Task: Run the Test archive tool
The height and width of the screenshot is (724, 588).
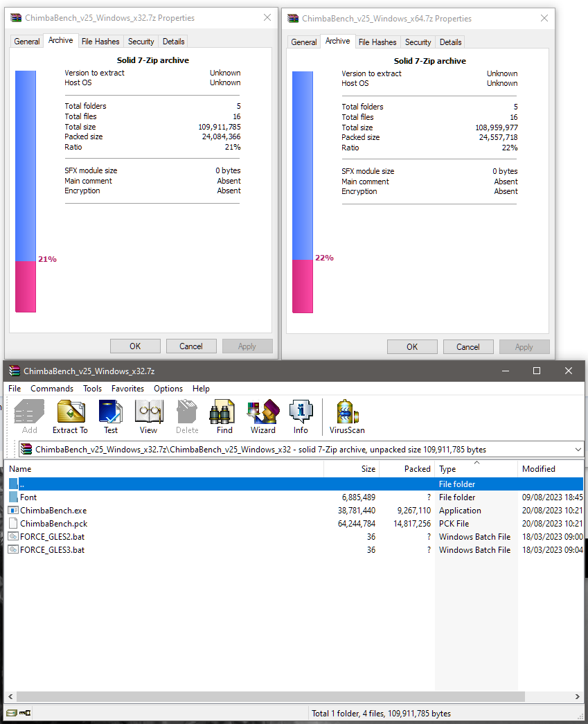Action: click(x=111, y=416)
